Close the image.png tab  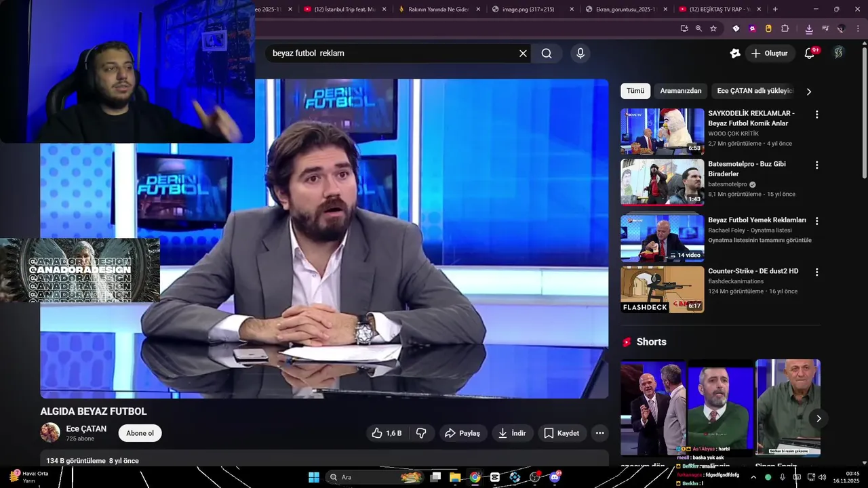(572, 9)
